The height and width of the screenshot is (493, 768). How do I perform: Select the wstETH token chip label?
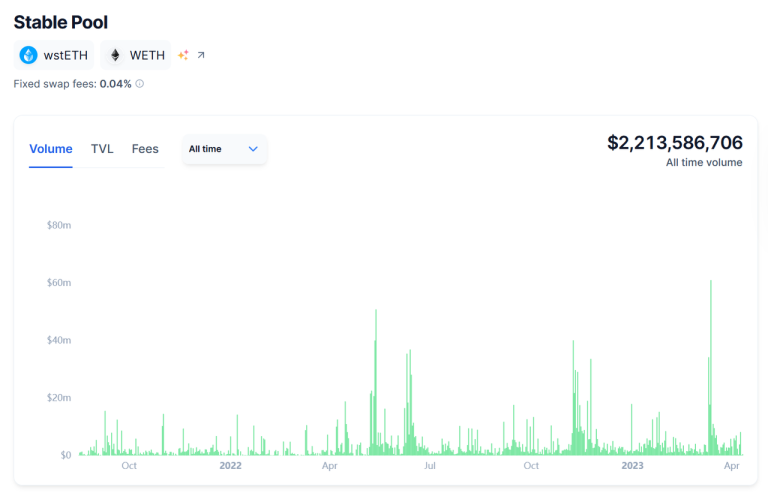click(65, 55)
